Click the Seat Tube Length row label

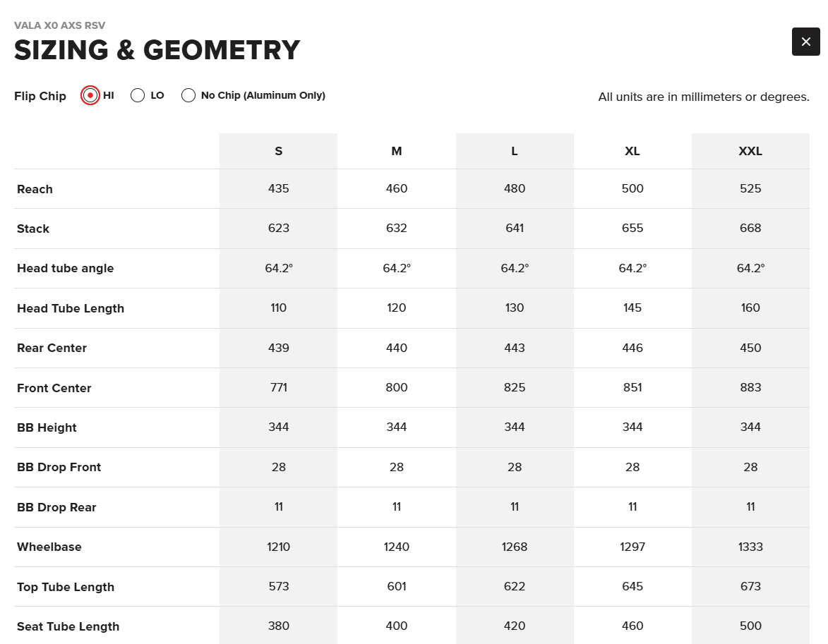(68, 626)
